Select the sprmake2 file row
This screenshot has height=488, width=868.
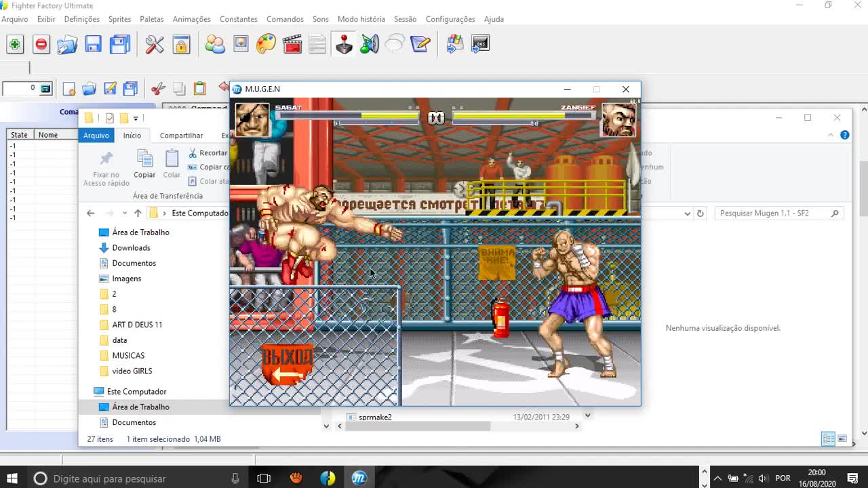(458, 418)
